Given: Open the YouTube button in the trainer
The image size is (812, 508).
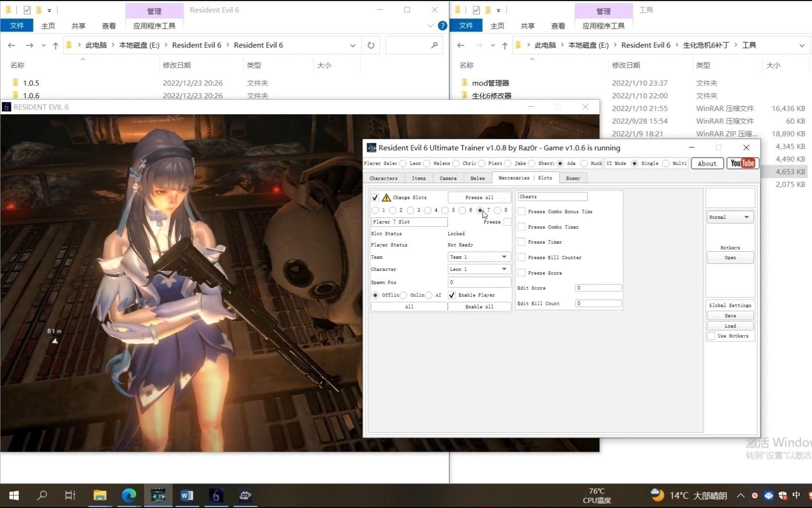Looking at the screenshot, I should 742,163.
